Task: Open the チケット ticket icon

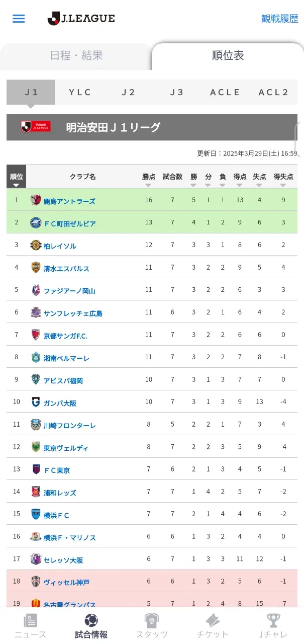Action: pos(213,620)
